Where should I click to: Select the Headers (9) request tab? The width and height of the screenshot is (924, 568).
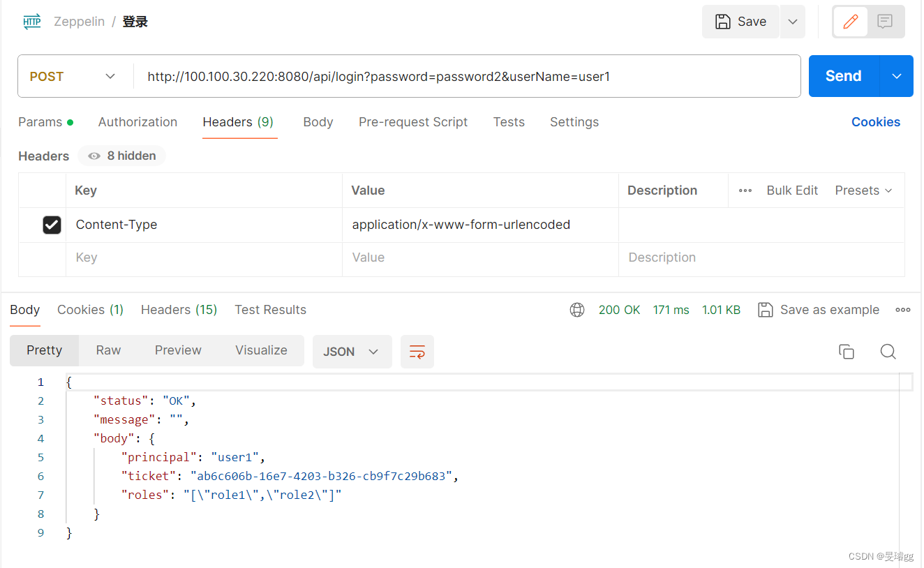click(x=238, y=122)
